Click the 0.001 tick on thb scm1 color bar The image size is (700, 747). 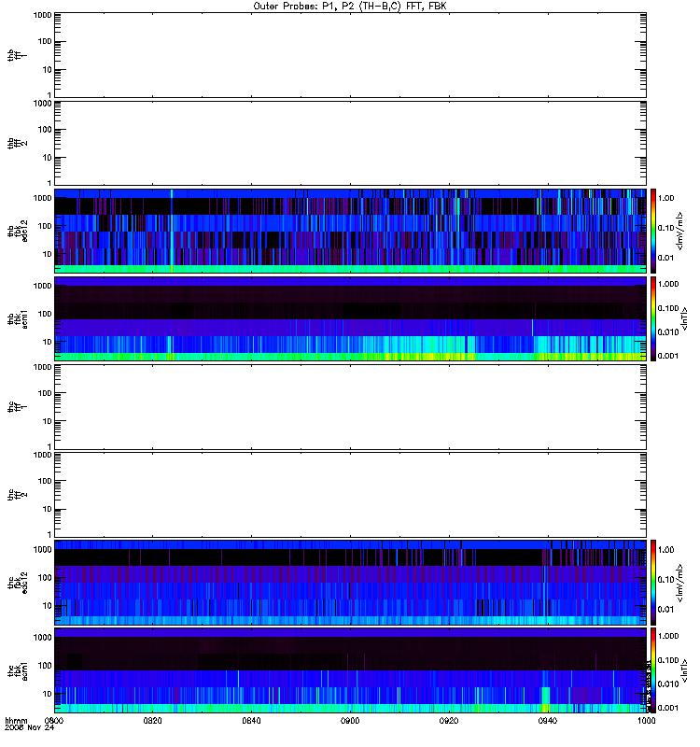pyautogui.click(x=668, y=356)
